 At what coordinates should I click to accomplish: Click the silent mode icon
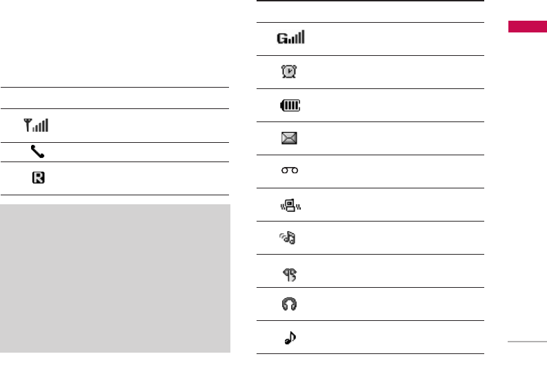(290, 272)
